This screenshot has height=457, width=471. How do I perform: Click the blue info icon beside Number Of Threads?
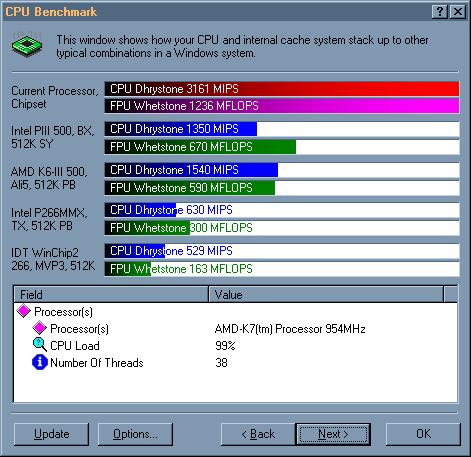point(40,362)
